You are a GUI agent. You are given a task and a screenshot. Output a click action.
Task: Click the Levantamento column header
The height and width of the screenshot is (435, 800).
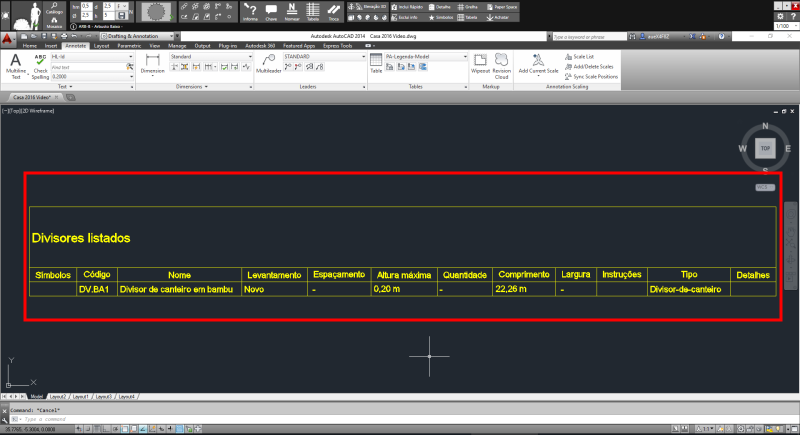click(274, 275)
